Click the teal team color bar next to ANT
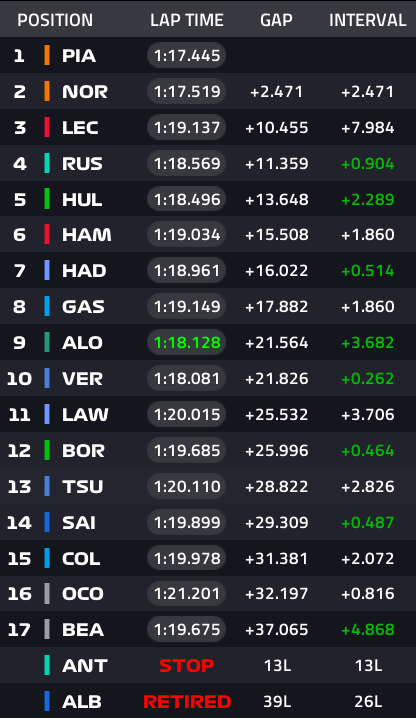This screenshot has width=416, height=718. [x=47, y=665]
